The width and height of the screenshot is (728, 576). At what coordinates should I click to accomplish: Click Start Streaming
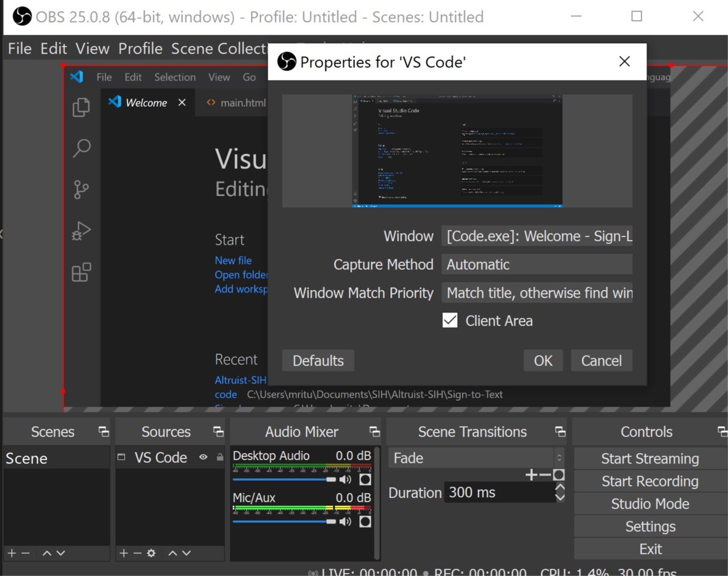pyautogui.click(x=650, y=459)
